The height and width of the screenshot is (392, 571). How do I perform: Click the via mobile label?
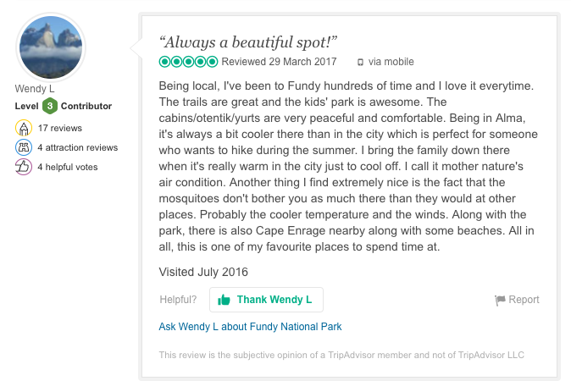coord(391,62)
